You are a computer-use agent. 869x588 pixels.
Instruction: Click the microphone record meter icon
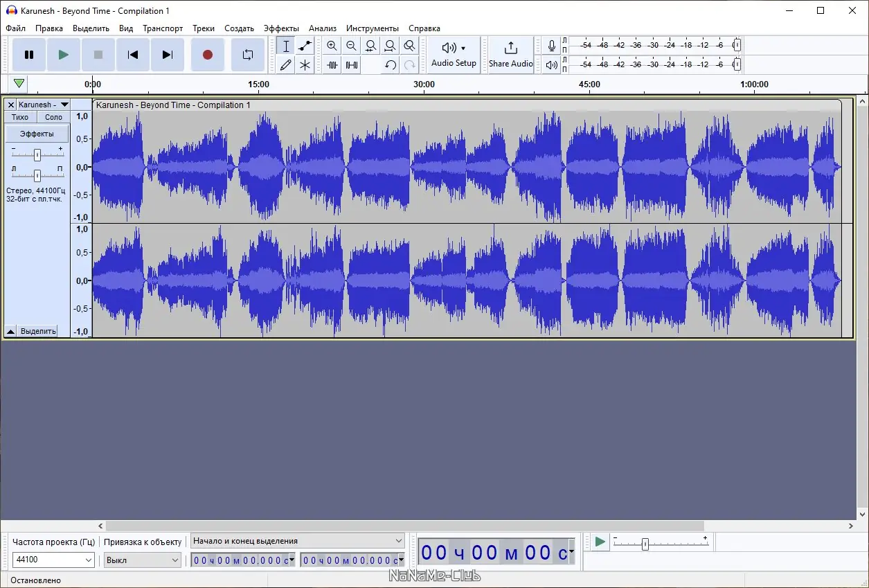tap(551, 46)
